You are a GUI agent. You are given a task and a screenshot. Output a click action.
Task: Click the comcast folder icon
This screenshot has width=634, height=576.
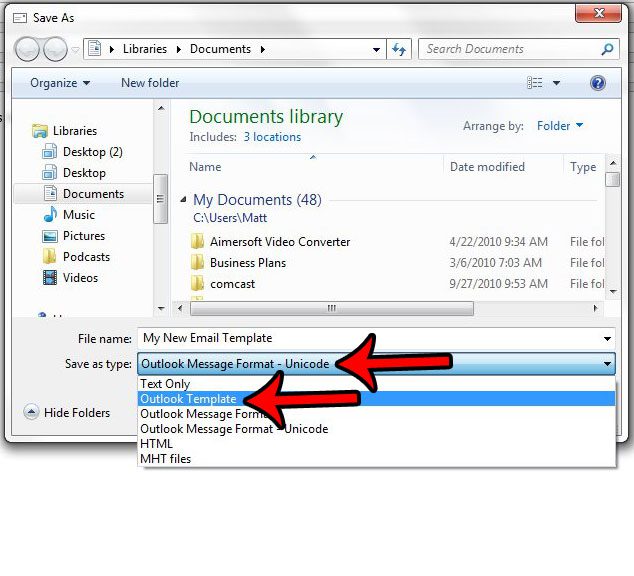pos(197,283)
